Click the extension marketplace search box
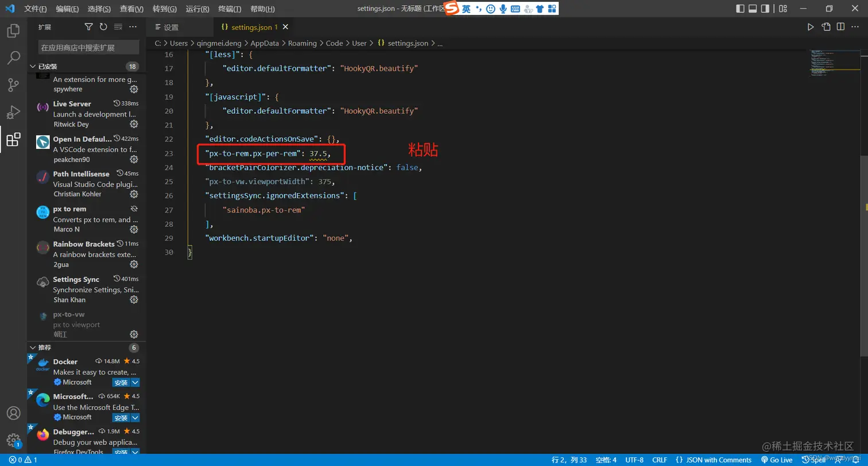This screenshot has width=868, height=466. 88,47
